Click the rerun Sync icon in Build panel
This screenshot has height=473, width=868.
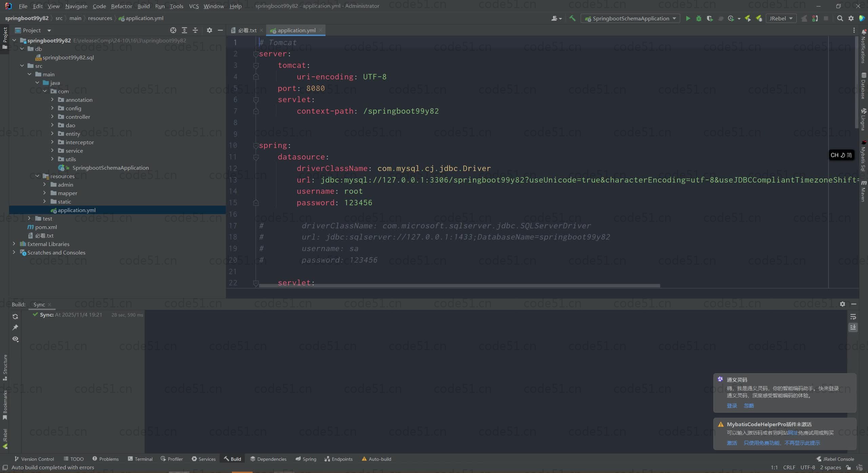[x=15, y=317]
